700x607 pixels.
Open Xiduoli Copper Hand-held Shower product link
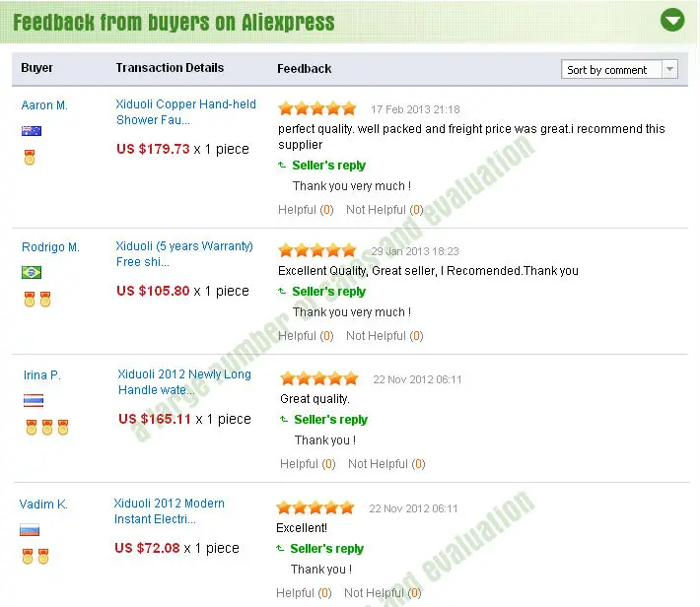point(185,112)
